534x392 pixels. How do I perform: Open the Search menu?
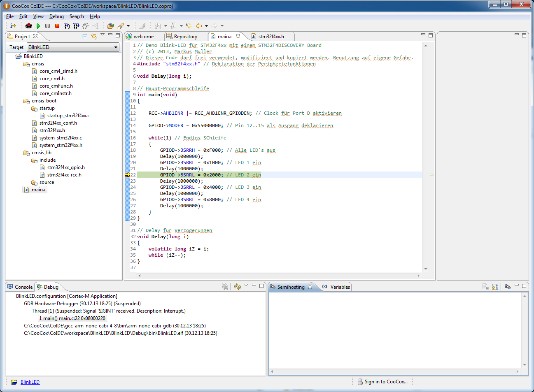pyautogui.click(x=77, y=16)
